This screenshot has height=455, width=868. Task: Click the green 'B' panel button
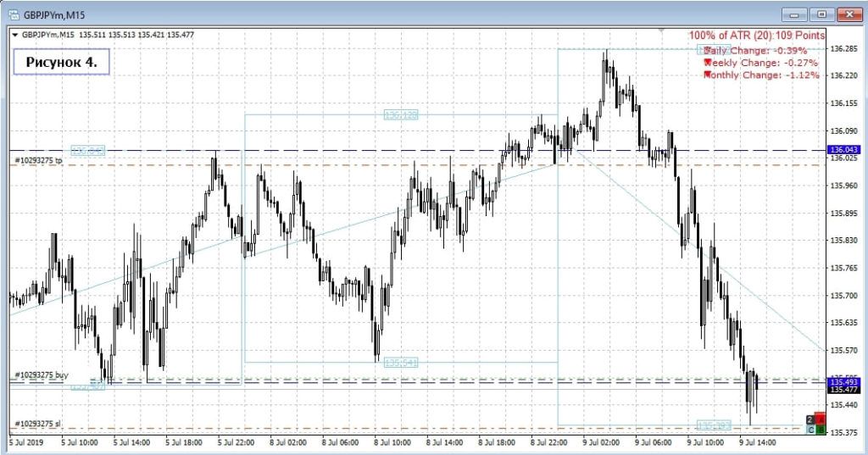coord(821,430)
